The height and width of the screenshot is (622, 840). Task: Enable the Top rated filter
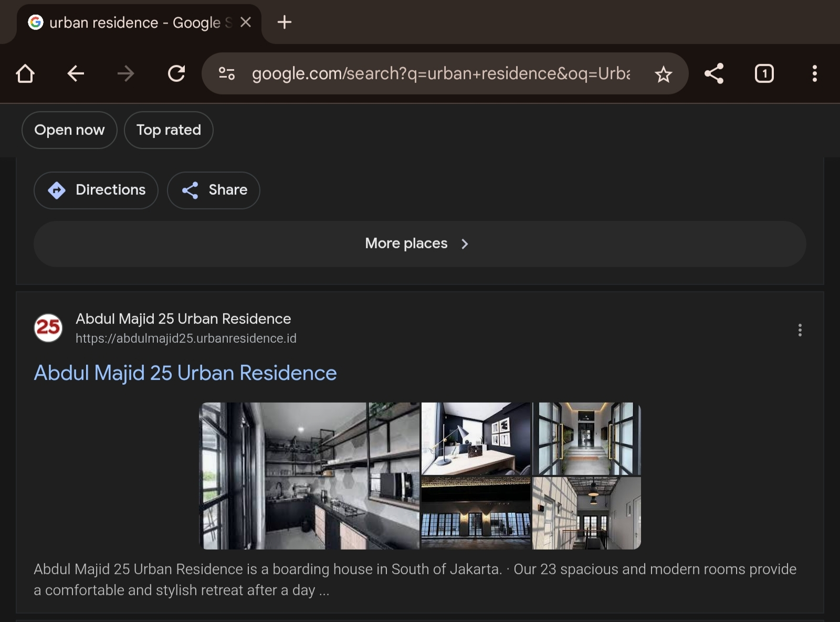pos(168,130)
